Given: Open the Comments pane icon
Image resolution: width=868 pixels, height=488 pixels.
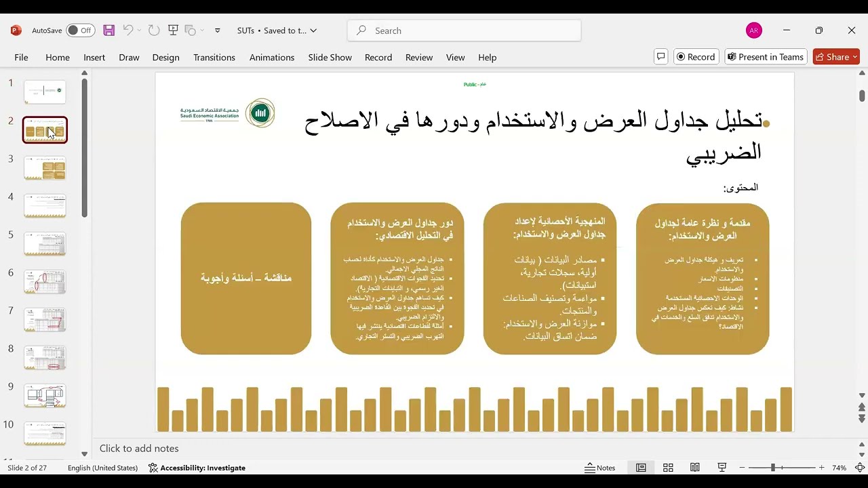Looking at the screenshot, I should 661,57.
